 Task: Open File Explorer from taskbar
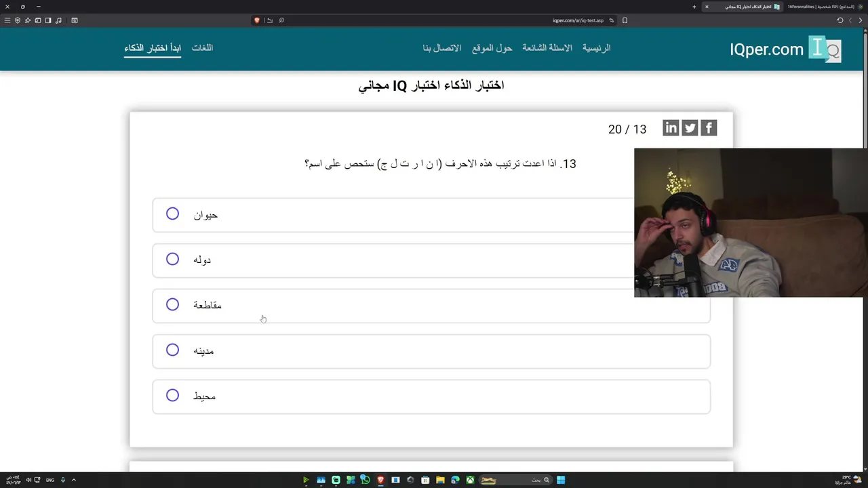tap(440, 480)
